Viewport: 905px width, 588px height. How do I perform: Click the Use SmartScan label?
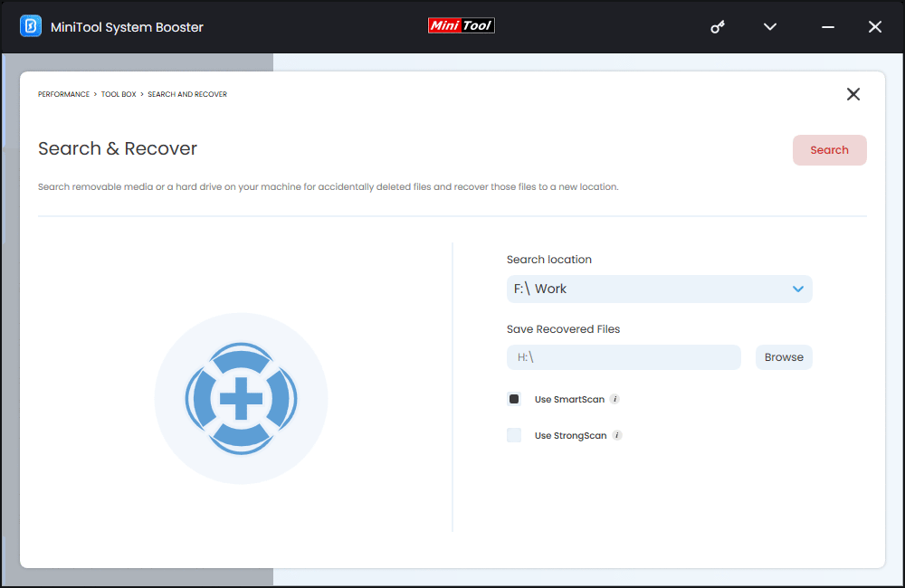pyautogui.click(x=569, y=399)
